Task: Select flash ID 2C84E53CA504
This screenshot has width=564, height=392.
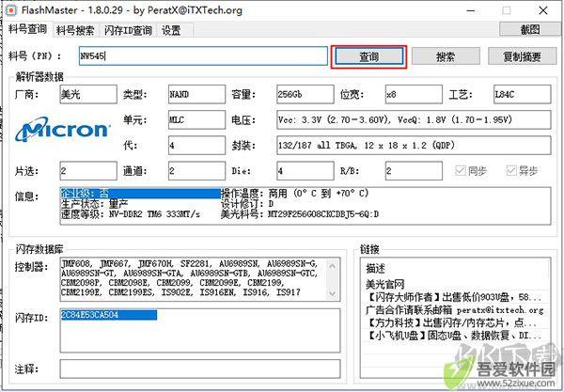Action: (x=109, y=315)
